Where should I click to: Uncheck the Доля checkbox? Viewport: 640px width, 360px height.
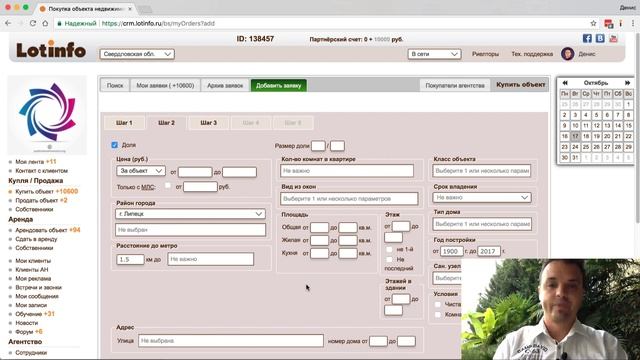(115, 145)
